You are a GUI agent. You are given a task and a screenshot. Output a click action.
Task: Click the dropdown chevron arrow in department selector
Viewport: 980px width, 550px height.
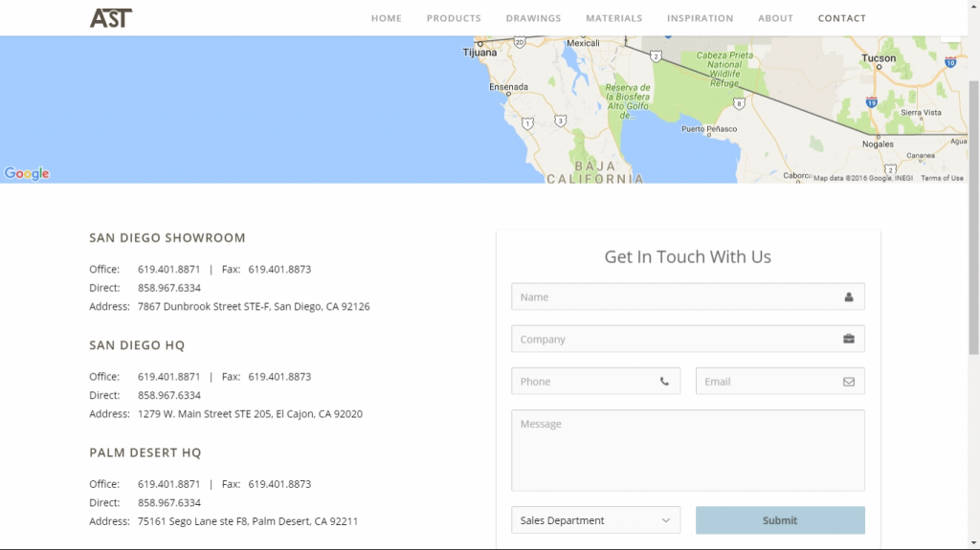[665, 520]
